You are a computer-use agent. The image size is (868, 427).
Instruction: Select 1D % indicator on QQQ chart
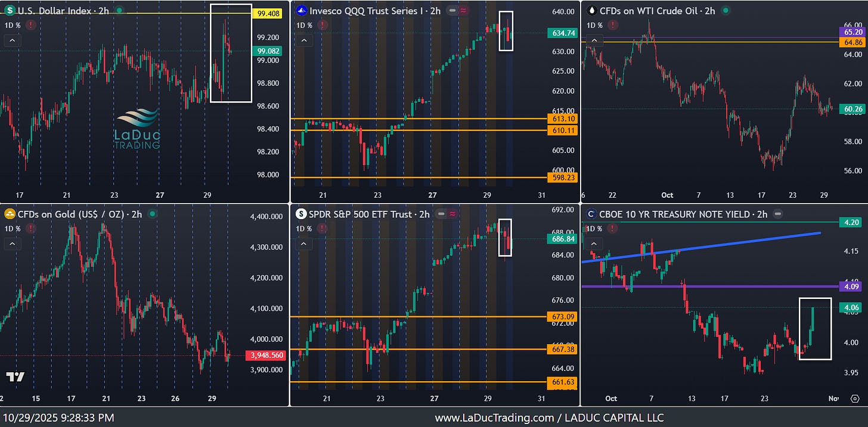[305, 25]
